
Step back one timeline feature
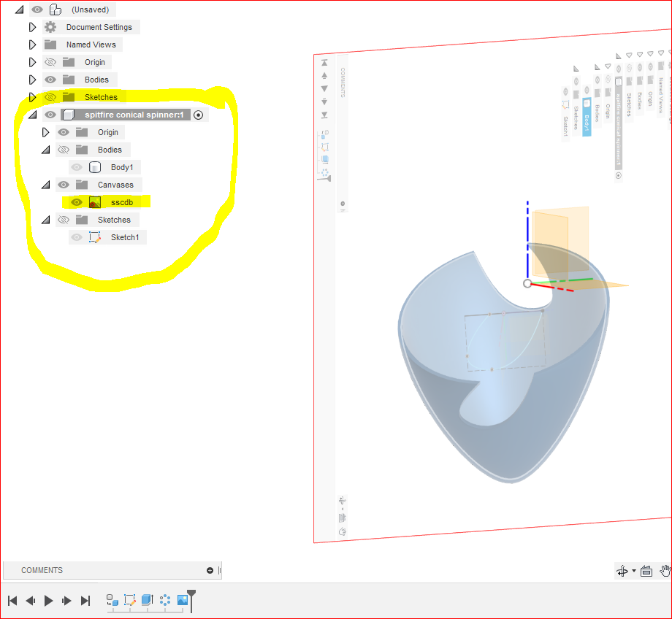pos(31,601)
